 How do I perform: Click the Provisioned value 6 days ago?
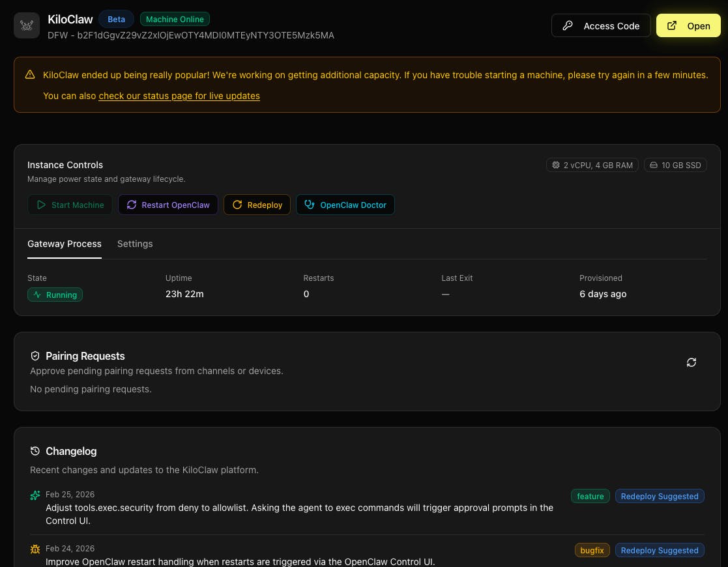[603, 294]
